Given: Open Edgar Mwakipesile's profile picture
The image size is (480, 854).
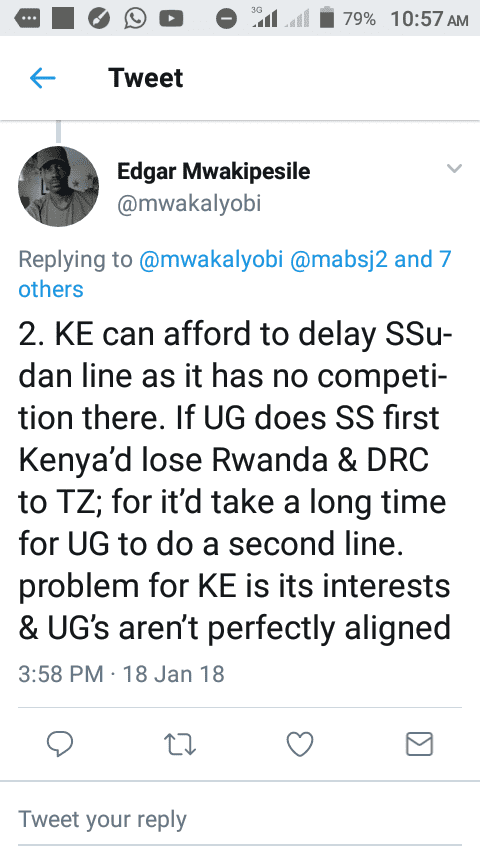Looking at the screenshot, I should (58, 186).
